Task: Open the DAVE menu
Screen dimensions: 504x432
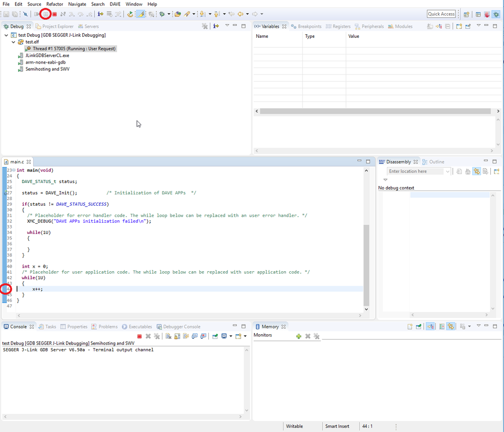Action: [x=115, y=4]
